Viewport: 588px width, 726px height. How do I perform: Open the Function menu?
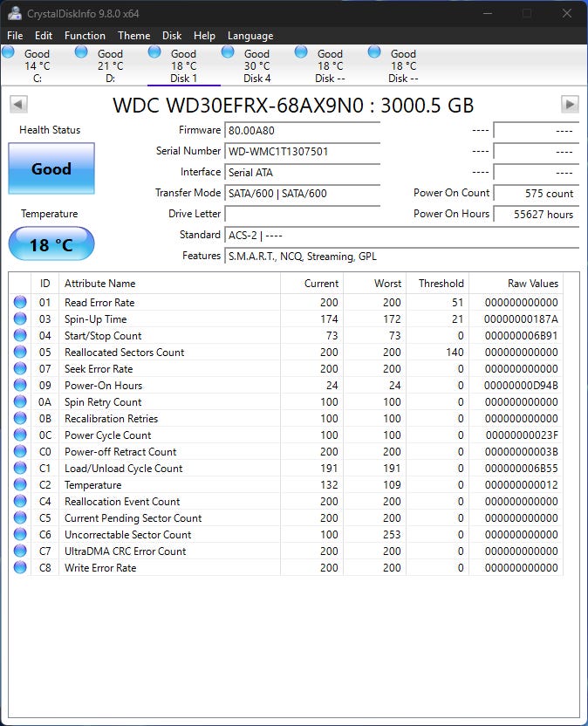(x=85, y=36)
